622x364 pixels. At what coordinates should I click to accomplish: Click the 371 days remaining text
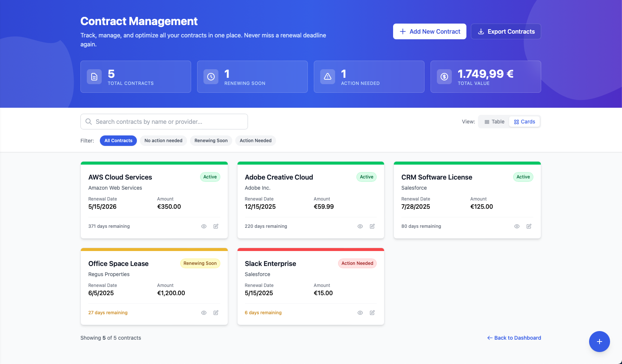[x=109, y=226]
